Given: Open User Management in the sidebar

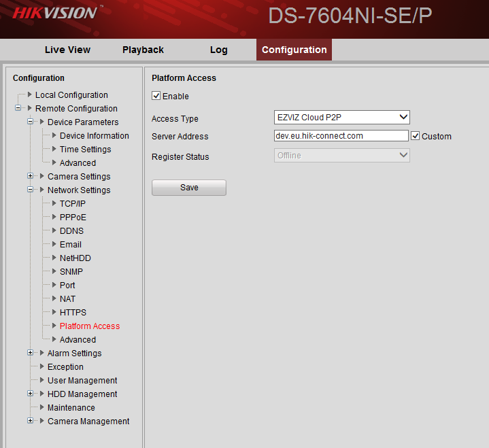Looking at the screenshot, I should (x=82, y=380).
